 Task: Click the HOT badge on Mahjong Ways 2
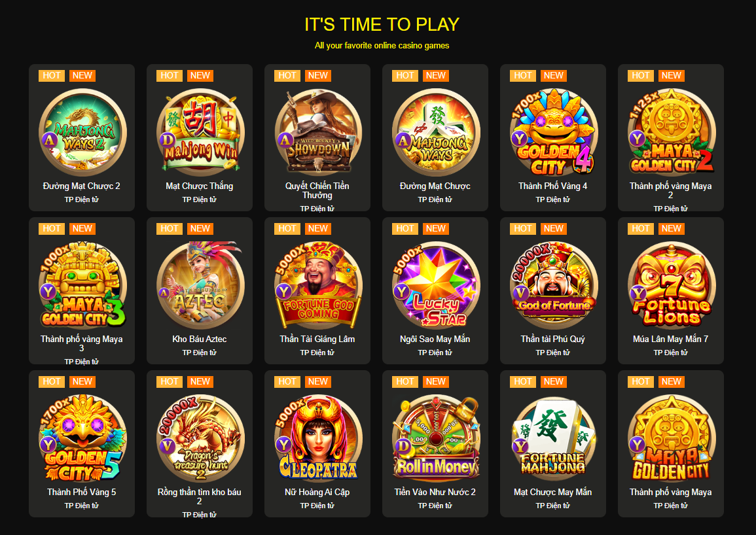[52, 76]
